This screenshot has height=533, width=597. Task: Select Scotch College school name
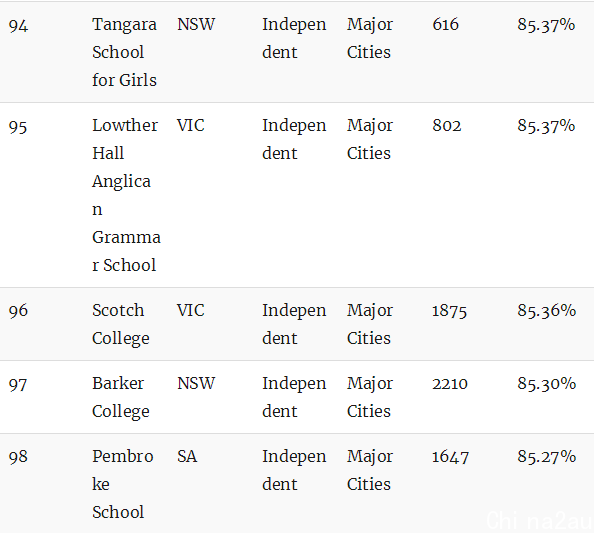click(121, 324)
